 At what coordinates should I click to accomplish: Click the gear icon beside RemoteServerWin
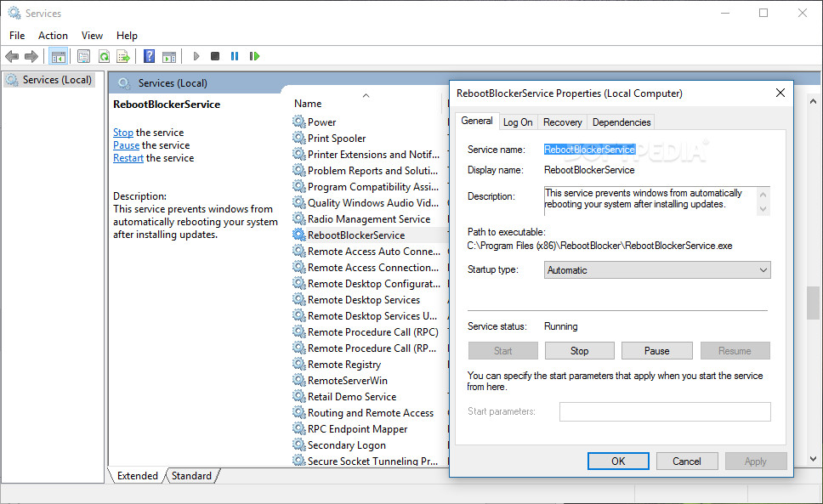pos(299,380)
